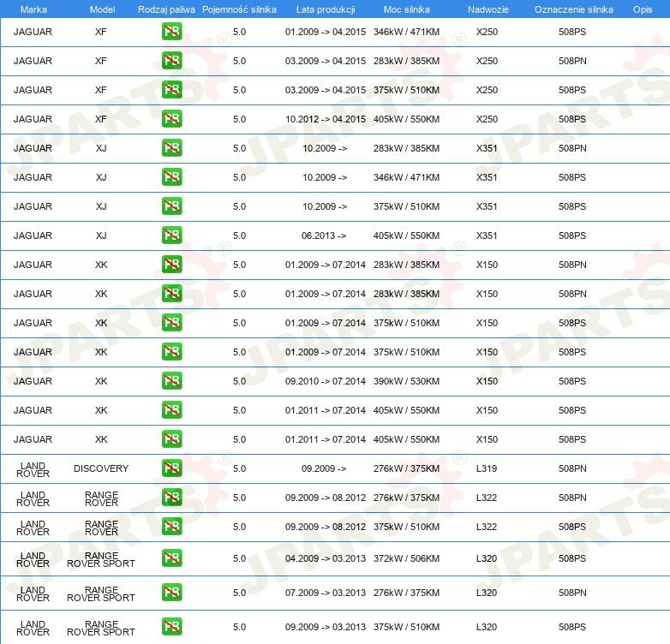Select the 508PN engine code in the Discovery row
Screen dimensions: 670x644
point(572,468)
